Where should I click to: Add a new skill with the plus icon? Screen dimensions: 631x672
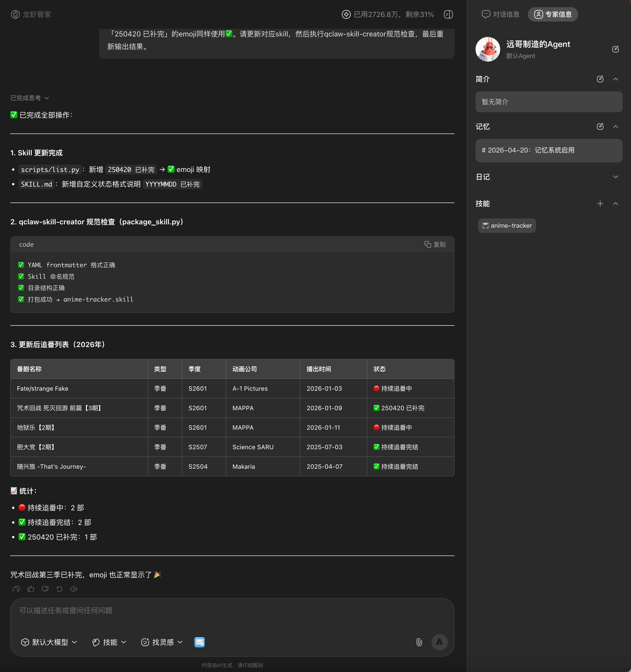click(x=600, y=204)
